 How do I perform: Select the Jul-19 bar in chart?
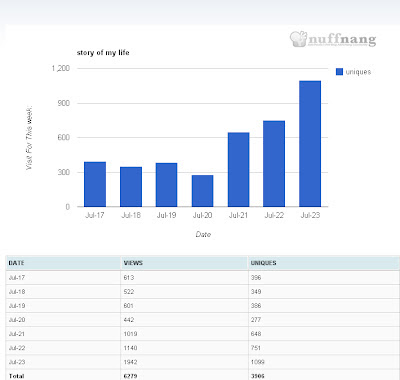(166, 185)
